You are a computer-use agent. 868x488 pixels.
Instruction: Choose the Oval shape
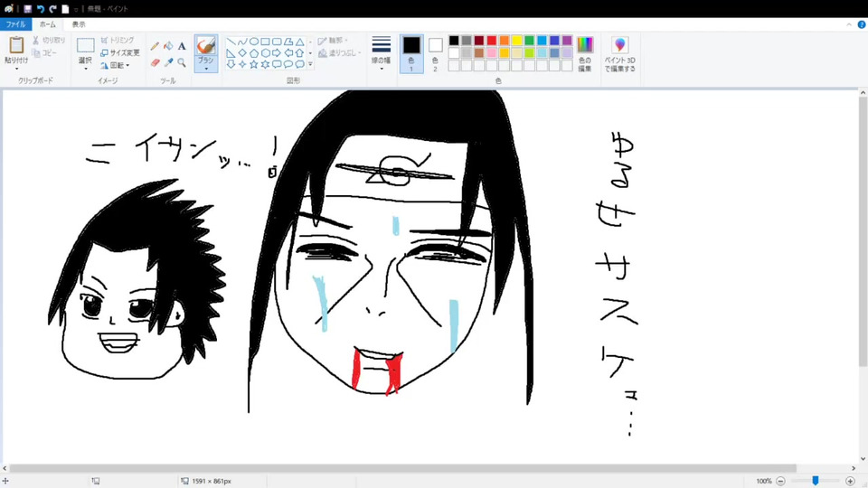click(254, 42)
